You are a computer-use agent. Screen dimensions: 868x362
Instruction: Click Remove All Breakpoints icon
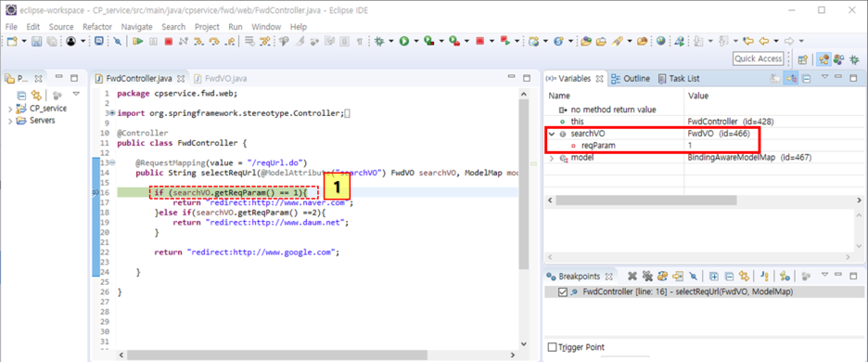(x=647, y=276)
